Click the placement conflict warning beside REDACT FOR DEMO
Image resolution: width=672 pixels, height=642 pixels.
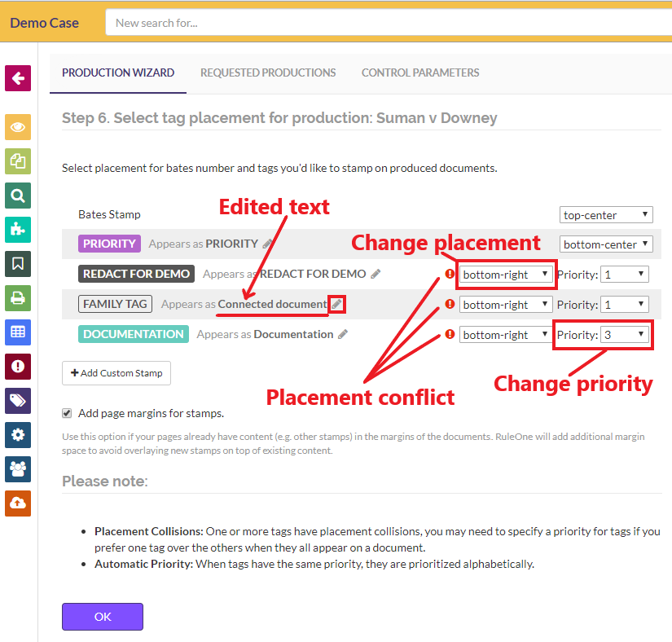tap(449, 274)
